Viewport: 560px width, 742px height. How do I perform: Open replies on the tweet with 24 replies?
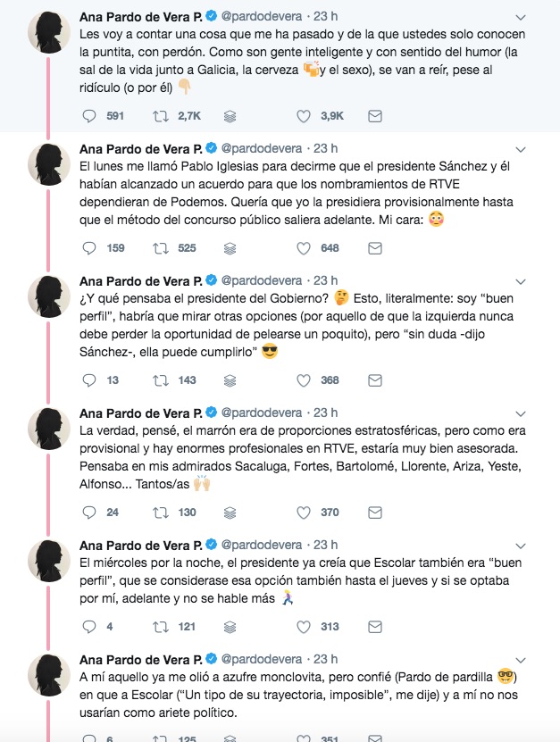pyautogui.click(x=88, y=513)
